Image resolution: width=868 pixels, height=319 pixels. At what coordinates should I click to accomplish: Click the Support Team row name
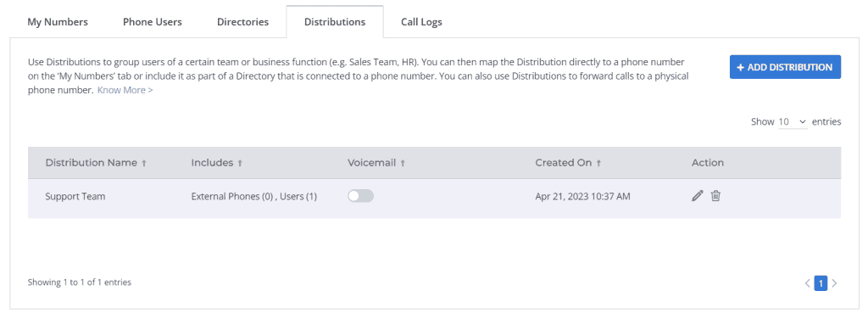(x=75, y=196)
